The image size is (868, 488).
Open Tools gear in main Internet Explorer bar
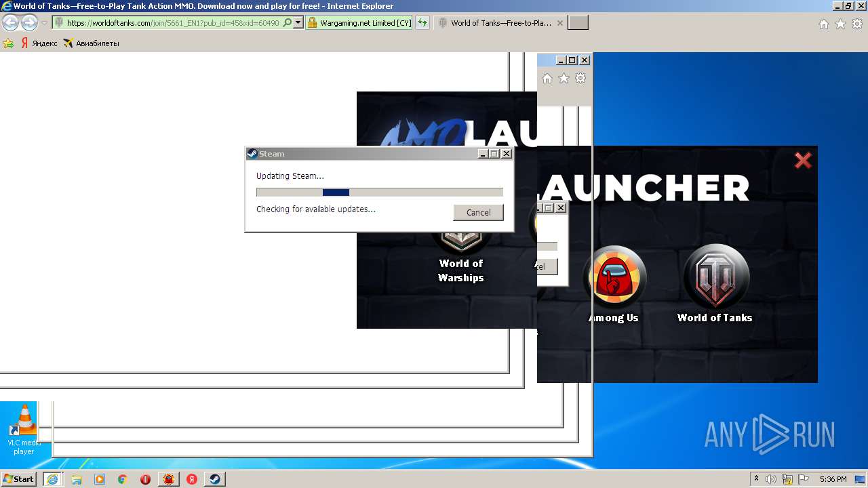click(857, 24)
